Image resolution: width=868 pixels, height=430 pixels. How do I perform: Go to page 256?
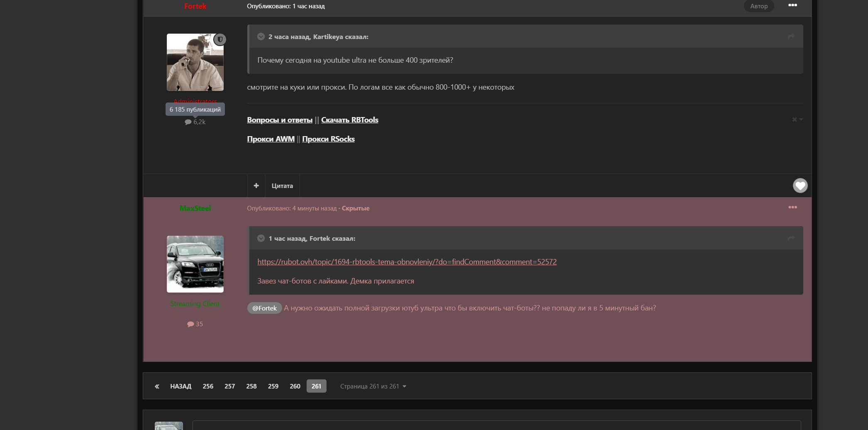pos(208,386)
